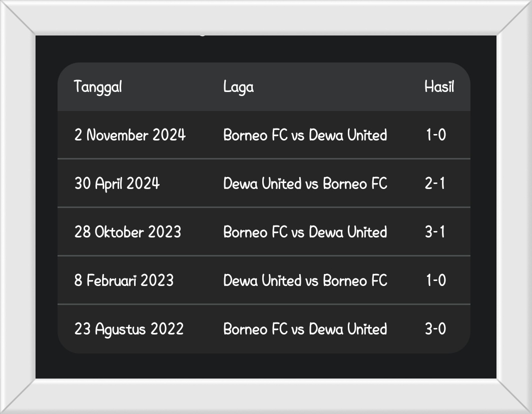The image size is (532, 414).
Task: Select the 2 November 2024 date cell
Action: [x=130, y=135]
